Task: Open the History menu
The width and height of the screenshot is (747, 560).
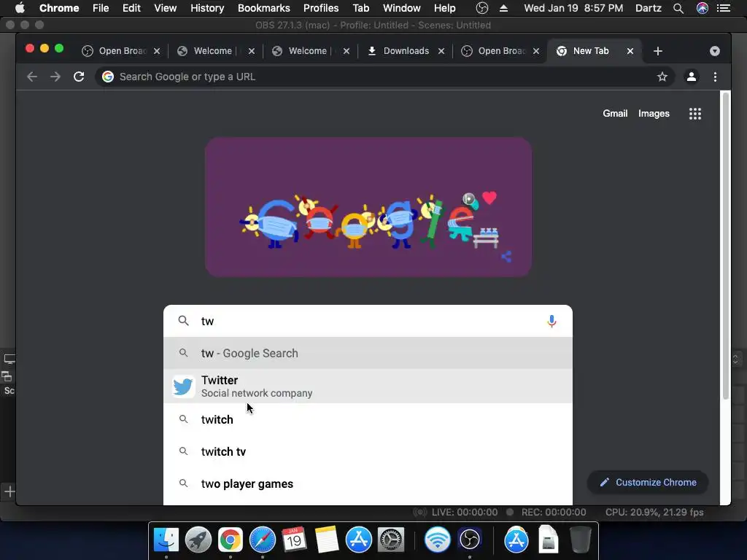Action: (x=207, y=8)
